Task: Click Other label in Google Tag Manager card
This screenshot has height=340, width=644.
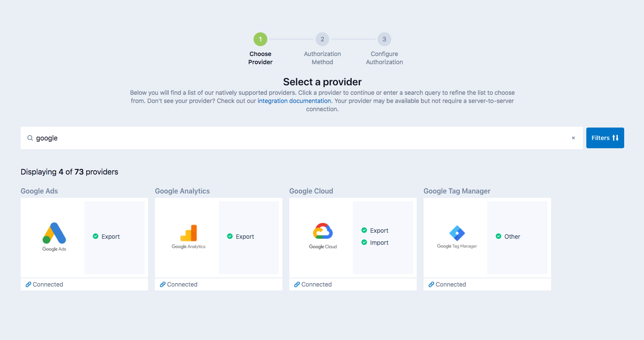Action: [512, 237]
